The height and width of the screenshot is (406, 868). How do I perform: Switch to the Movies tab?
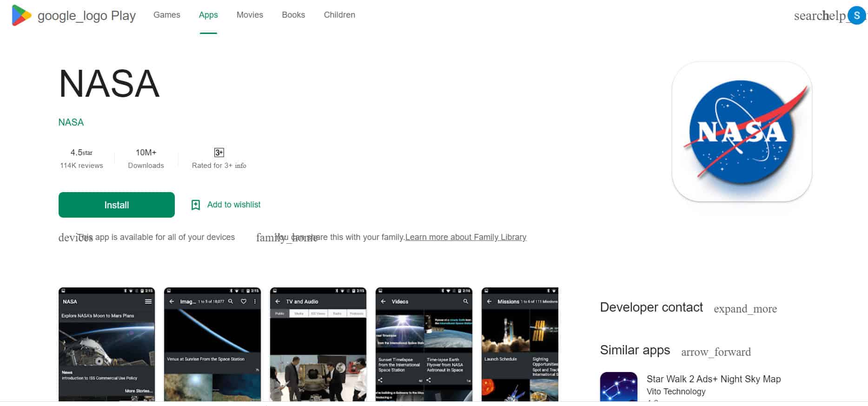point(250,15)
